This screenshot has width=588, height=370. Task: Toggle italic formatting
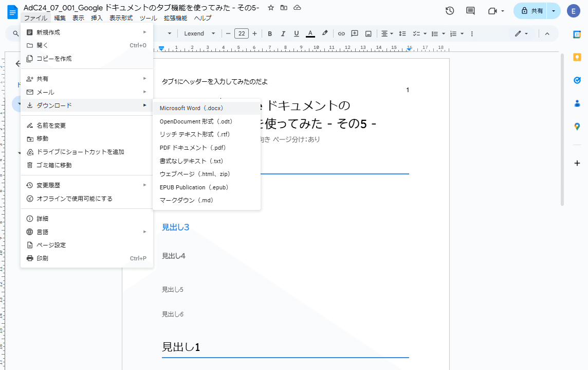coord(283,34)
